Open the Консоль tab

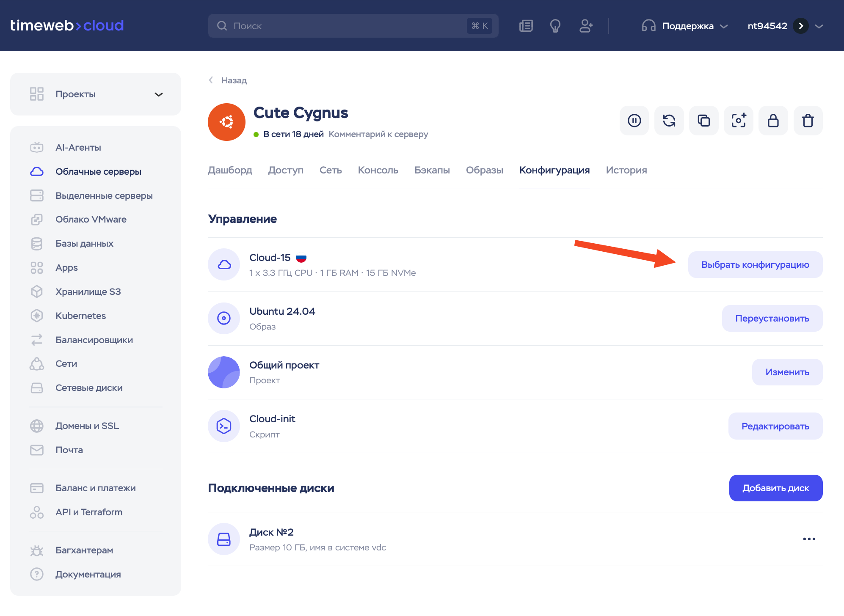click(378, 170)
